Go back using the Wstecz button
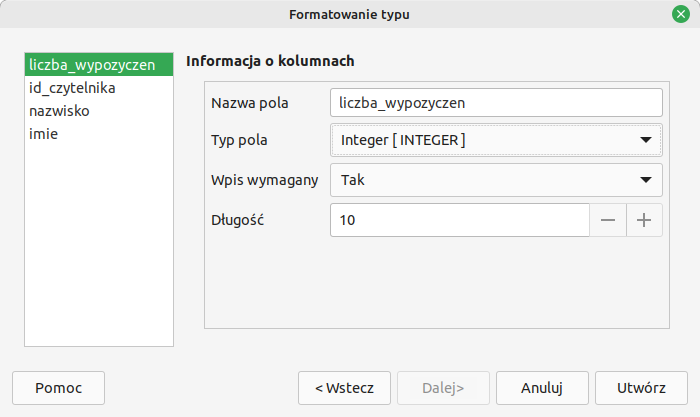The width and height of the screenshot is (700, 417). tap(344, 388)
